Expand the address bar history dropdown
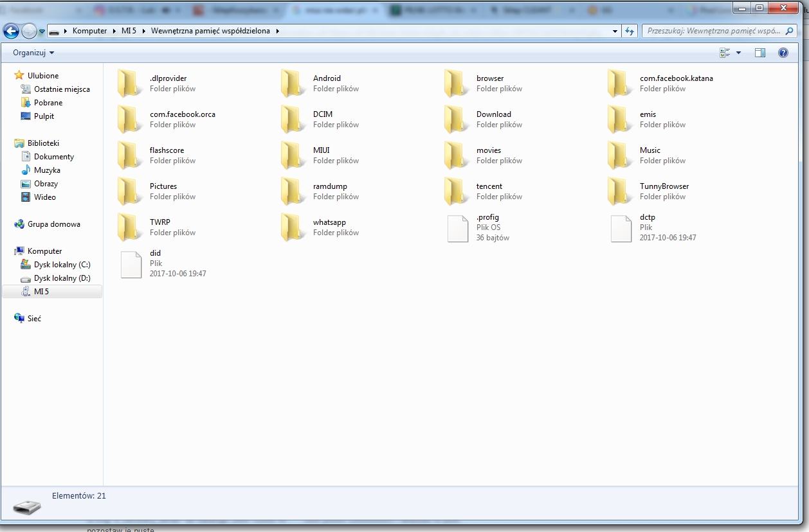The width and height of the screenshot is (809, 532). click(615, 31)
